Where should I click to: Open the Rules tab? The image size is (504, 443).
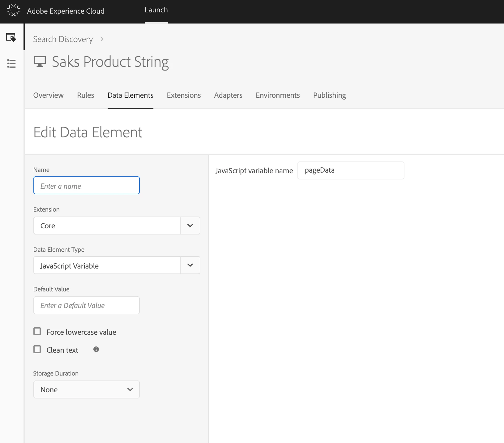(86, 95)
